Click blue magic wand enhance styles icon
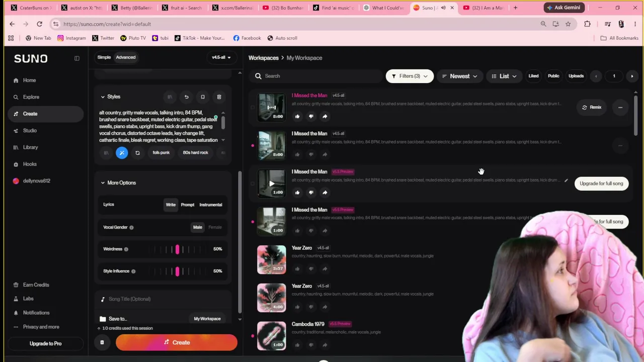This screenshot has height=362, width=644. pos(122,153)
